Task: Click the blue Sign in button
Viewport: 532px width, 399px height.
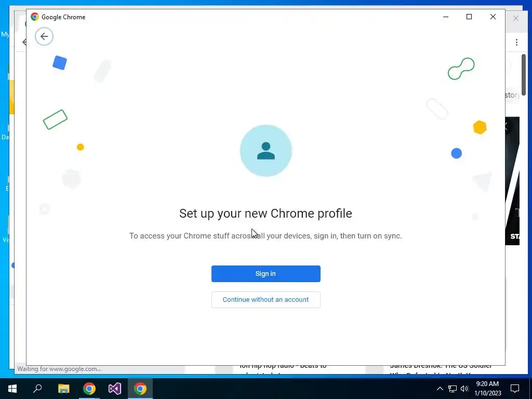Action: click(x=265, y=274)
